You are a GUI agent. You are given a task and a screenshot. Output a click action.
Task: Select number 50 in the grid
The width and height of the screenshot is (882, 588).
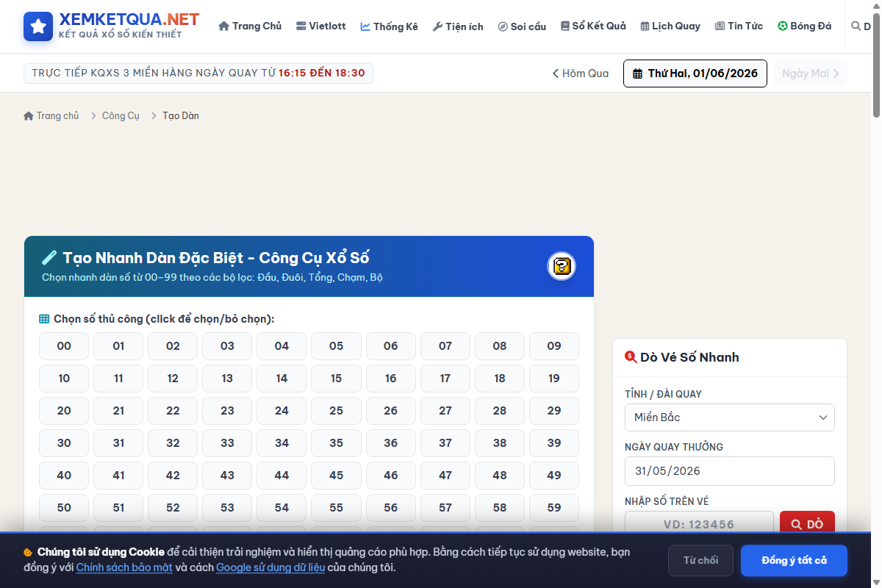click(x=64, y=508)
